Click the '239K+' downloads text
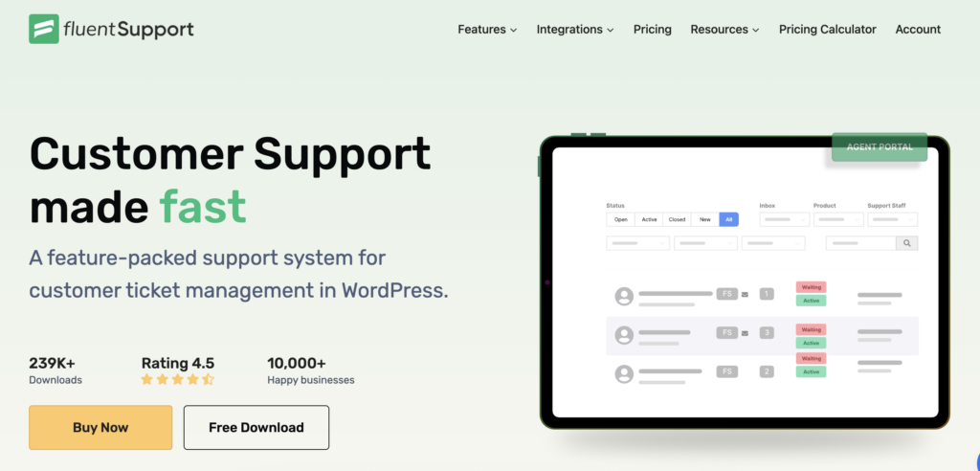Screen dimensions: 980x471 pyautogui.click(x=53, y=364)
